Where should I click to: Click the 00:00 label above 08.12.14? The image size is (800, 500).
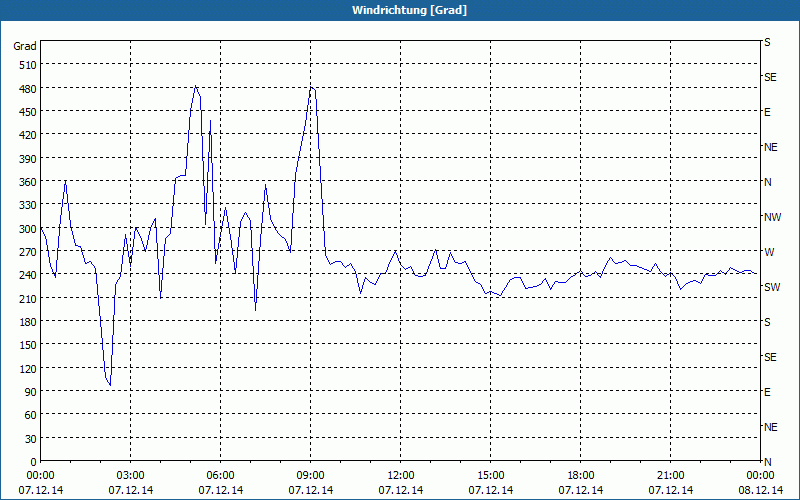click(760, 476)
